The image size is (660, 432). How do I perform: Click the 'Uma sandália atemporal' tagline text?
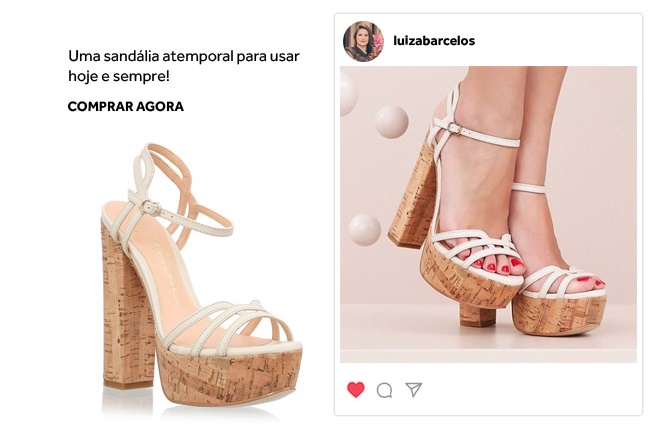point(184,66)
